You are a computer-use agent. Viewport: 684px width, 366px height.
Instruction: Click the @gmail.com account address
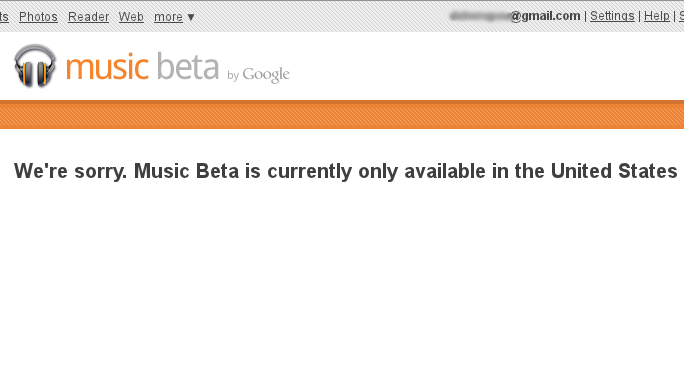[x=545, y=16]
